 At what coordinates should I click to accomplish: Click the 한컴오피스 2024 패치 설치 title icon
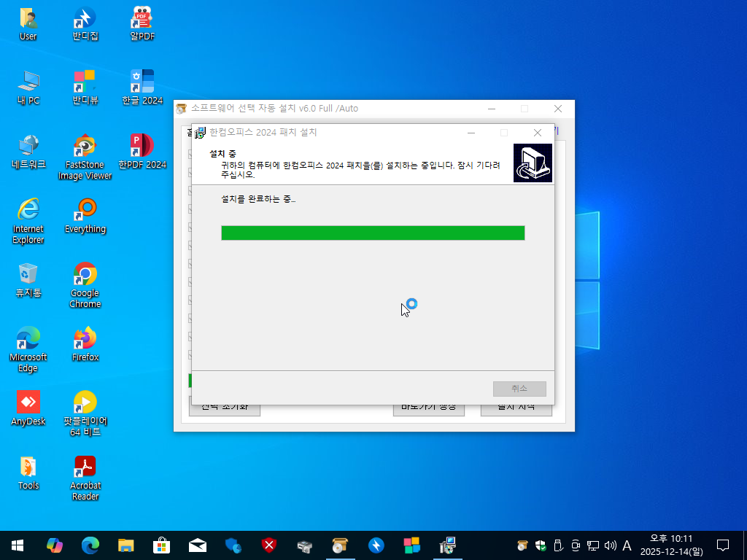[x=200, y=133]
